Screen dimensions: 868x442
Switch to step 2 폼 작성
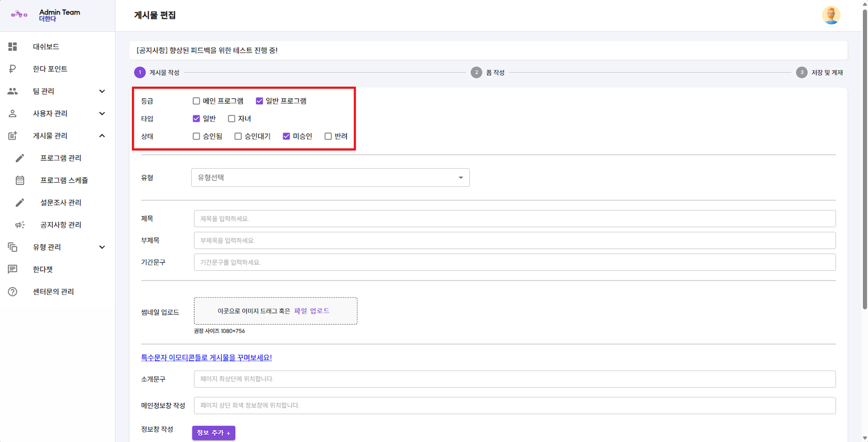476,72
